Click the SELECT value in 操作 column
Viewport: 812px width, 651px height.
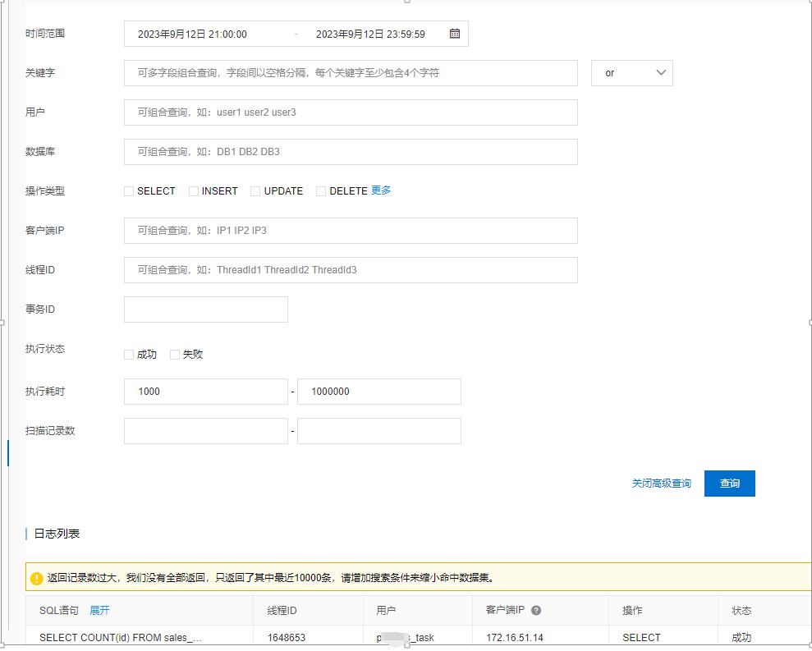(x=641, y=638)
